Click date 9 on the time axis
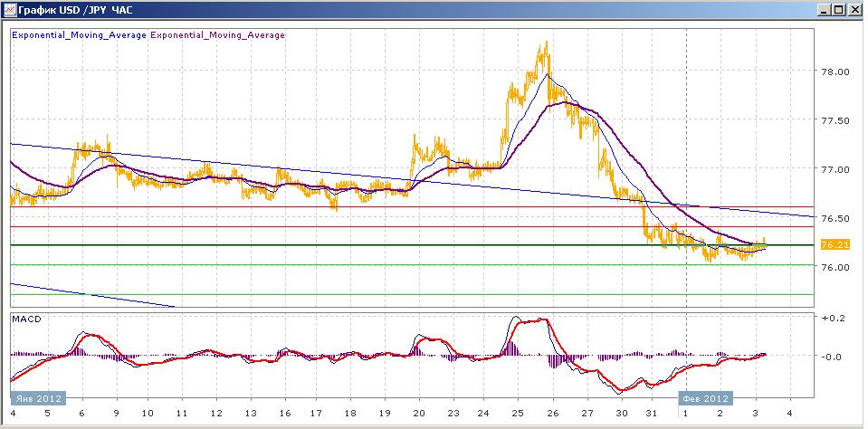Screen dimensions: 868x429 pyautogui.click(x=115, y=414)
